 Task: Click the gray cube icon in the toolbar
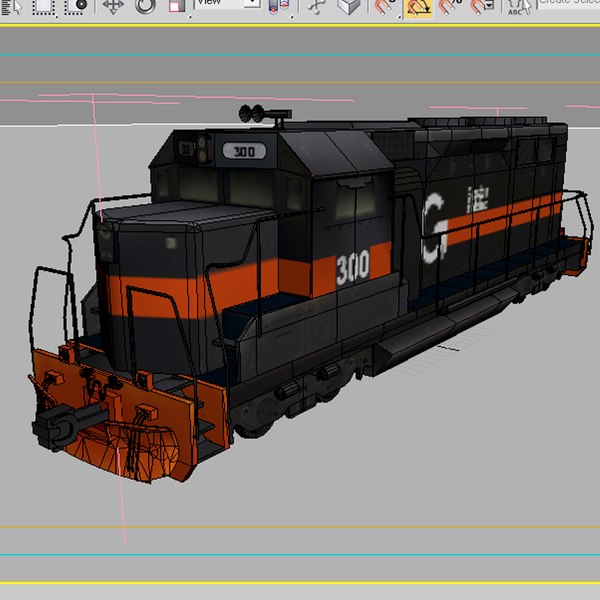(x=349, y=7)
